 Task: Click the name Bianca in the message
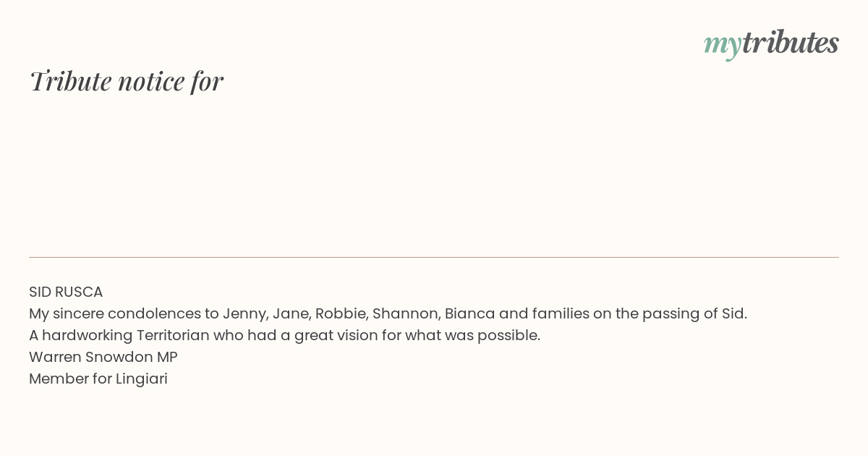[x=470, y=313]
